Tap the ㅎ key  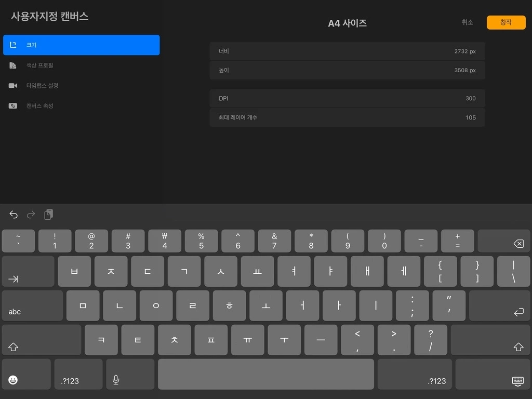230,305
